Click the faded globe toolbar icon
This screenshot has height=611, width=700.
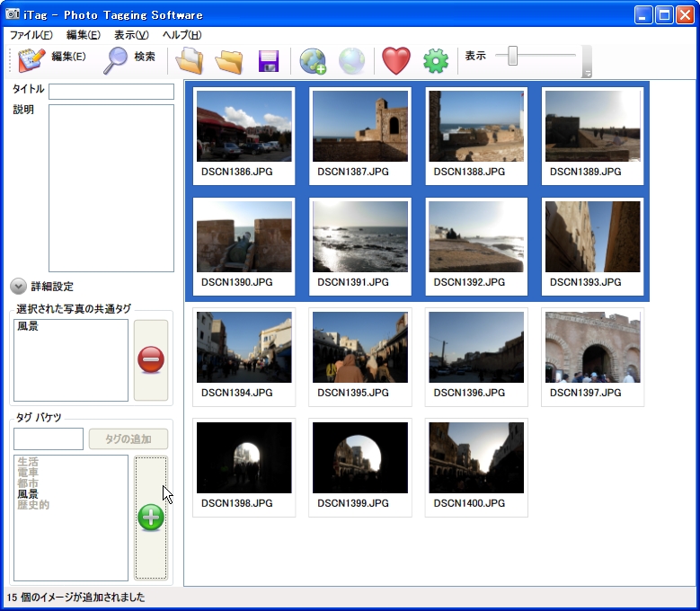point(351,61)
